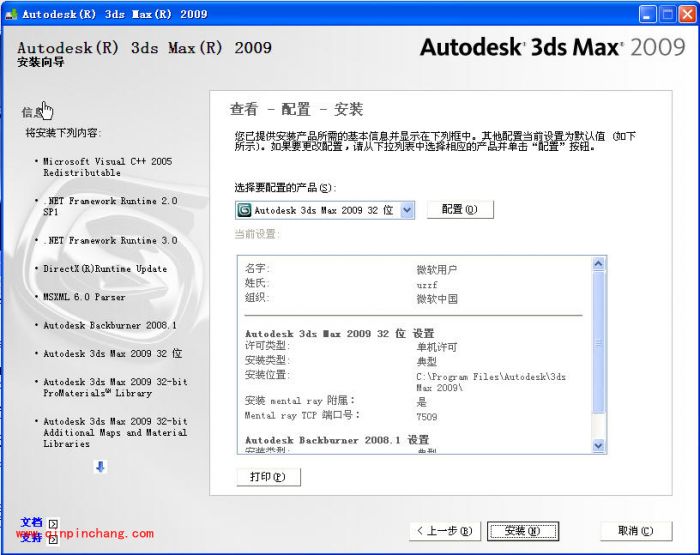Click the 单机许可 license value
The height and width of the screenshot is (555, 700).
coord(437,347)
